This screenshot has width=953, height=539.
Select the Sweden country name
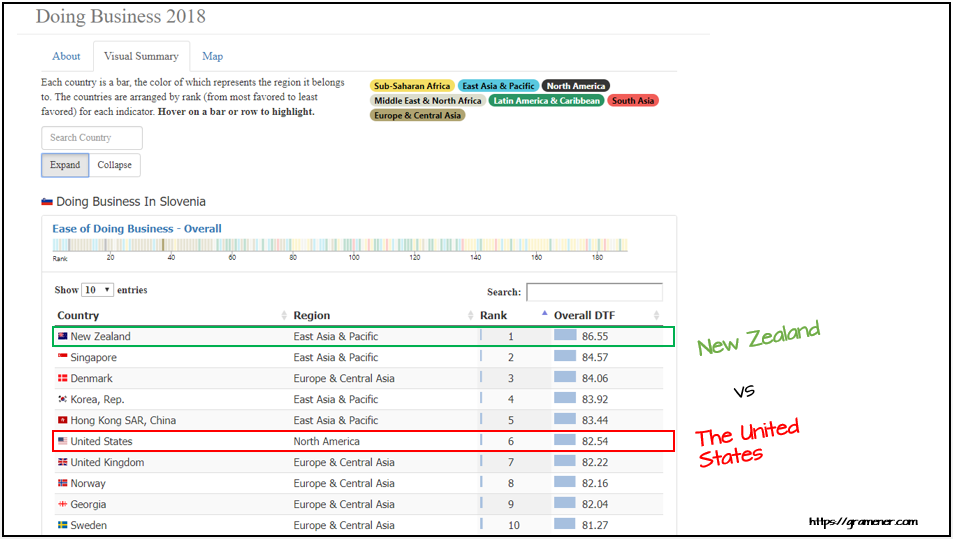89,525
